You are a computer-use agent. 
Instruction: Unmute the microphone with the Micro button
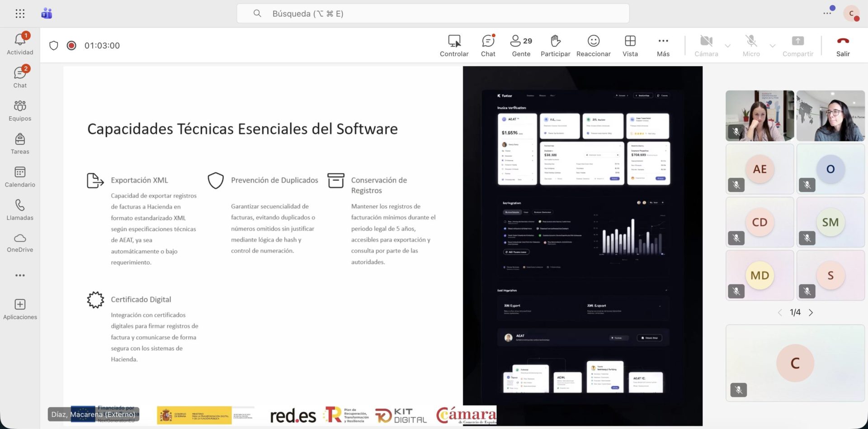(x=751, y=45)
